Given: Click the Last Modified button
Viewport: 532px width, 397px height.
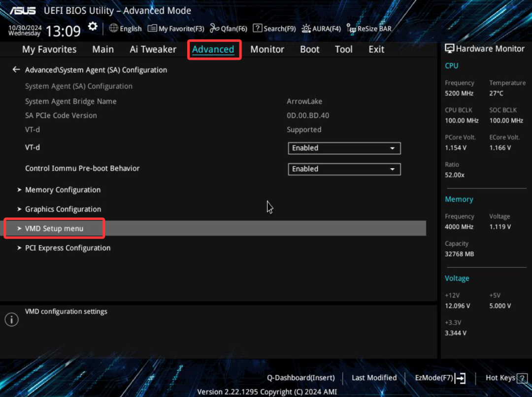Looking at the screenshot, I should [x=374, y=378].
